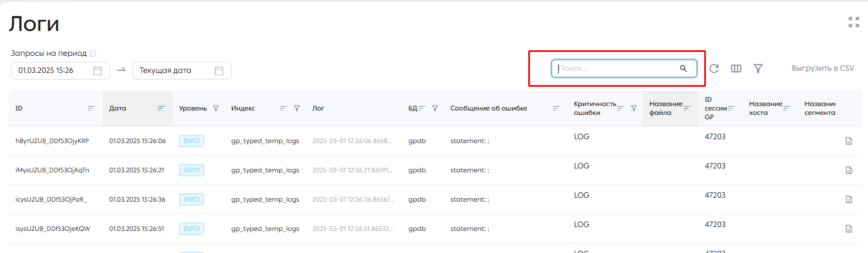Click Выгрузить в CSV button

823,68
